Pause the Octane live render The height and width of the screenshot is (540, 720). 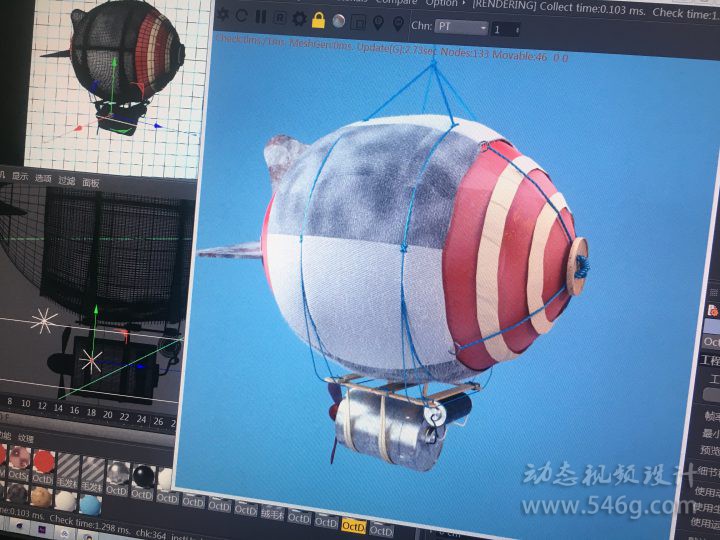(260, 17)
